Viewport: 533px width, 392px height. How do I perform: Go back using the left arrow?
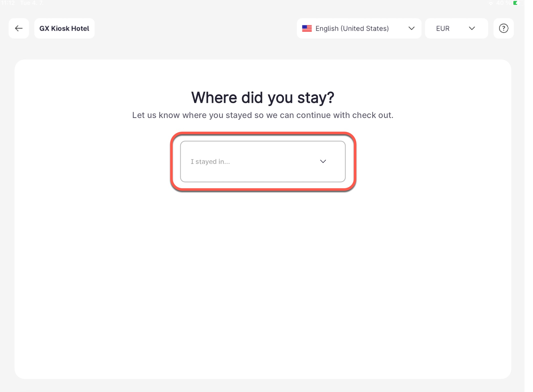click(19, 28)
